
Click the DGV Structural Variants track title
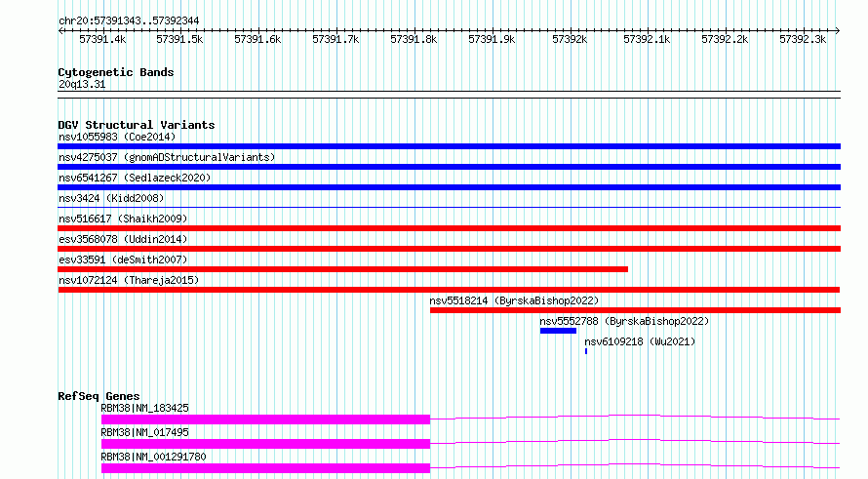click(x=137, y=125)
